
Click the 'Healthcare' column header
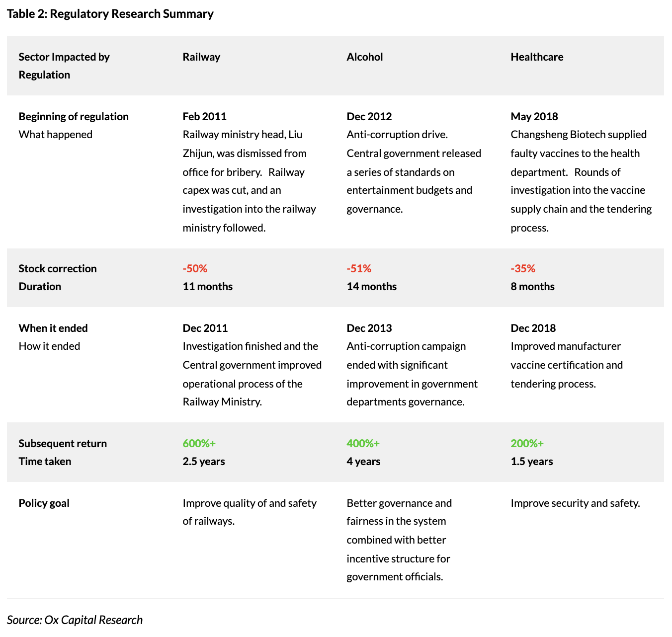tap(537, 57)
